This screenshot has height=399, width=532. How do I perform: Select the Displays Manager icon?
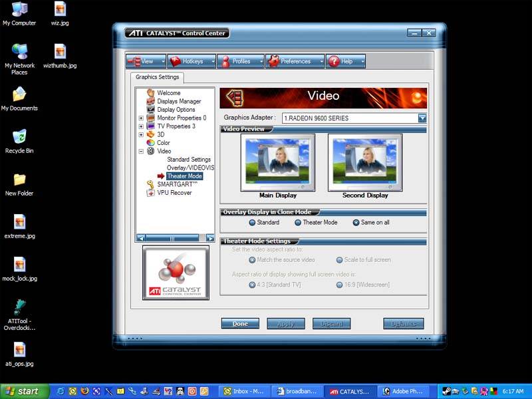coord(151,101)
